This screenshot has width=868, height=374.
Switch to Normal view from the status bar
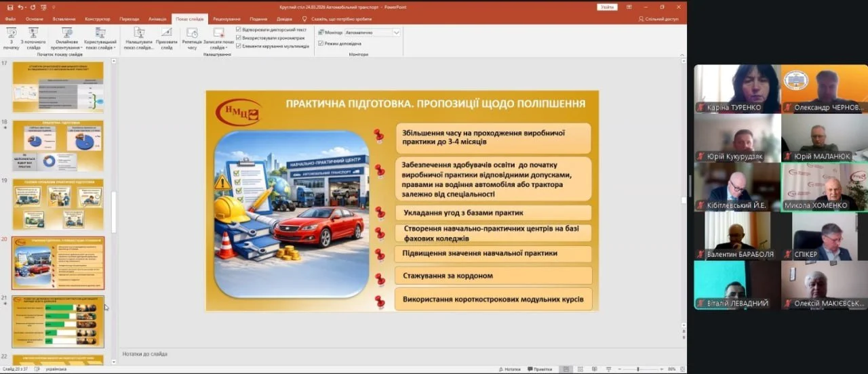(566, 369)
